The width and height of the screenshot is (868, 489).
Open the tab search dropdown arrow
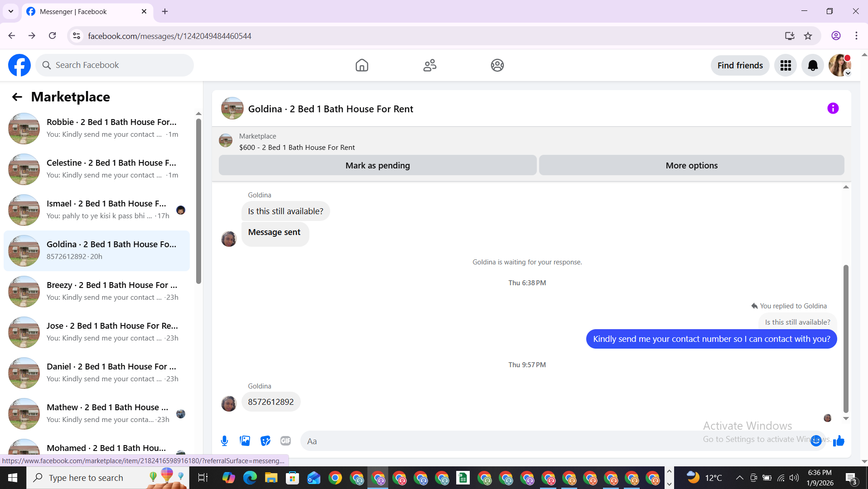(x=11, y=11)
